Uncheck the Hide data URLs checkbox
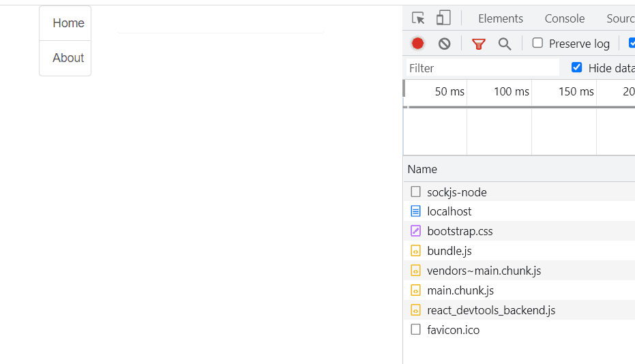 tap(577, 67)
